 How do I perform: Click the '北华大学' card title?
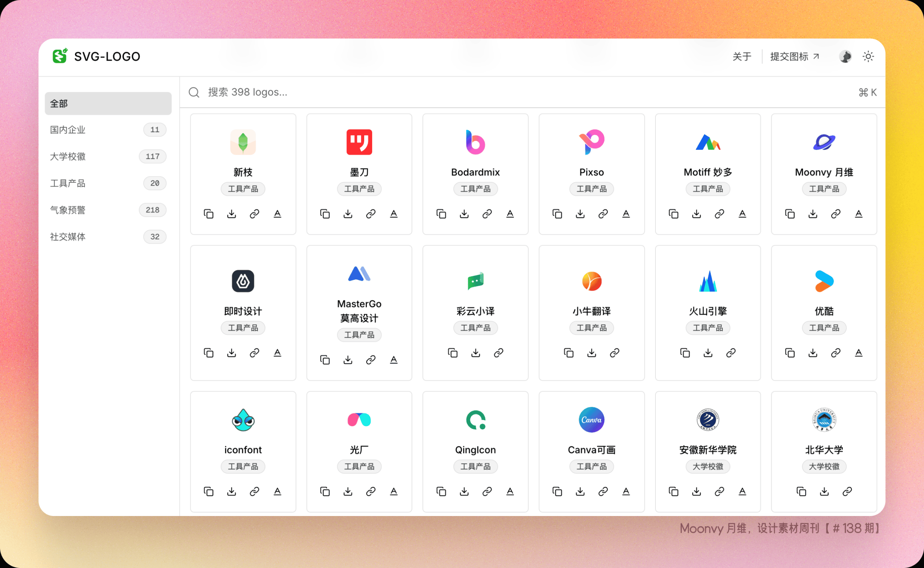[x=824, y=450]
